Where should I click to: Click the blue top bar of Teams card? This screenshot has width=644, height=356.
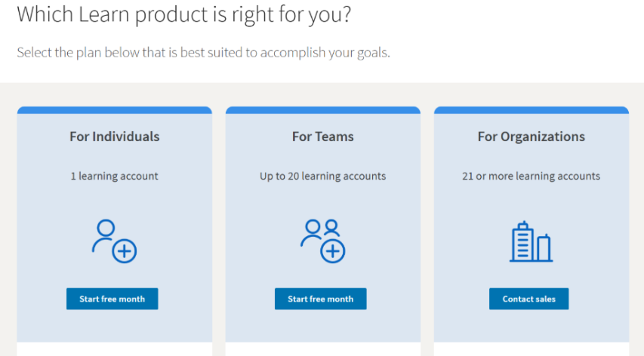(x=323, y=110)
